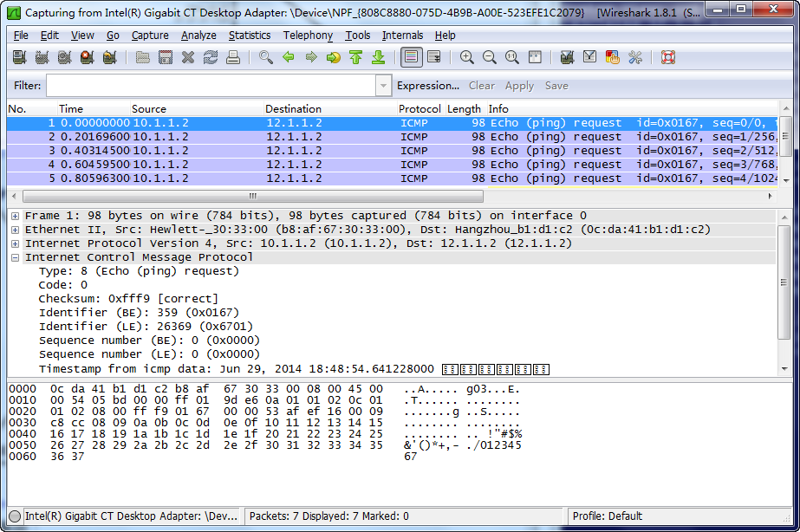Click the Clear filter button
This screenshot has height=532, width=800.
pos(482,86)
